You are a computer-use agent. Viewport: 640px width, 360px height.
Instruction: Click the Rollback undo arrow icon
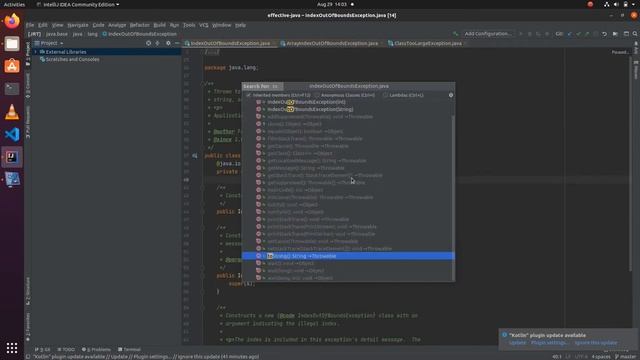pyautogui.click(x=604, y=34)
